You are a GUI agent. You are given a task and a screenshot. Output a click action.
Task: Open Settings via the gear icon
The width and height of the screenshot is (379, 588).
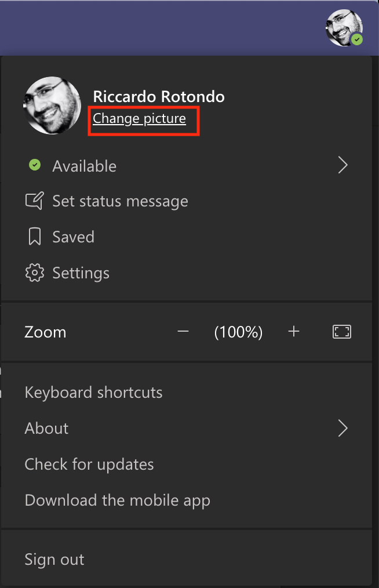point(35,273)
